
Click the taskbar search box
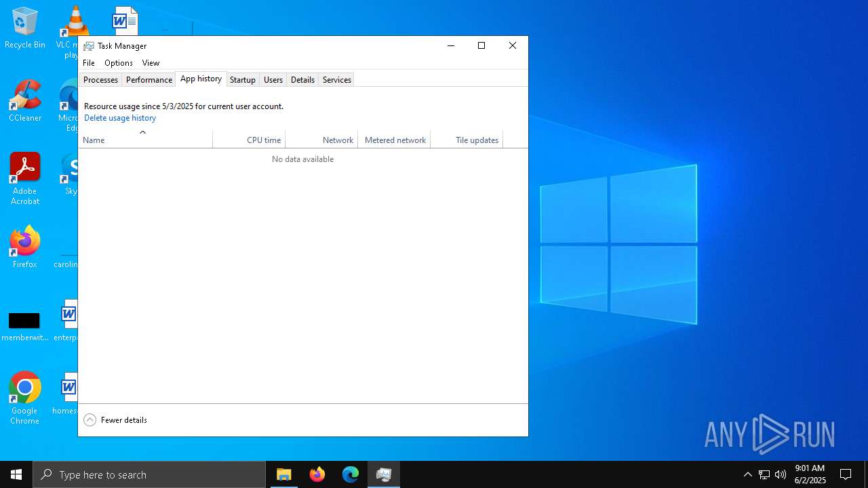pyautogui.click(x=149, y=474)
